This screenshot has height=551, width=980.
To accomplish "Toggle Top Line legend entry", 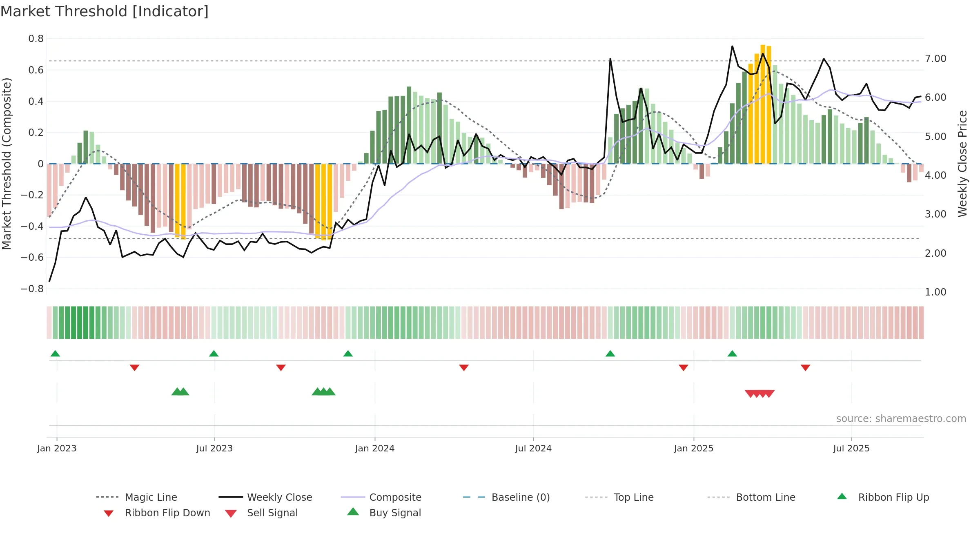I will click(619, 497).
